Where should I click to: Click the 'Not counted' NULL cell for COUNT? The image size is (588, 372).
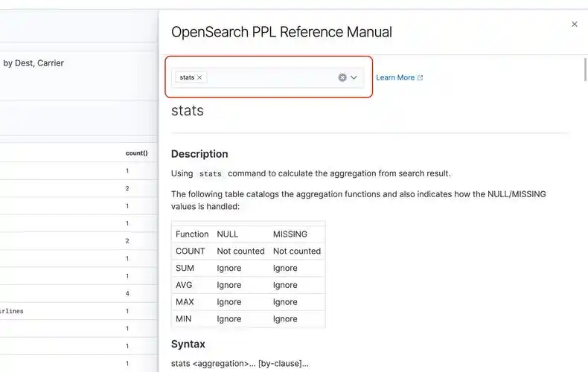(240, 251)
